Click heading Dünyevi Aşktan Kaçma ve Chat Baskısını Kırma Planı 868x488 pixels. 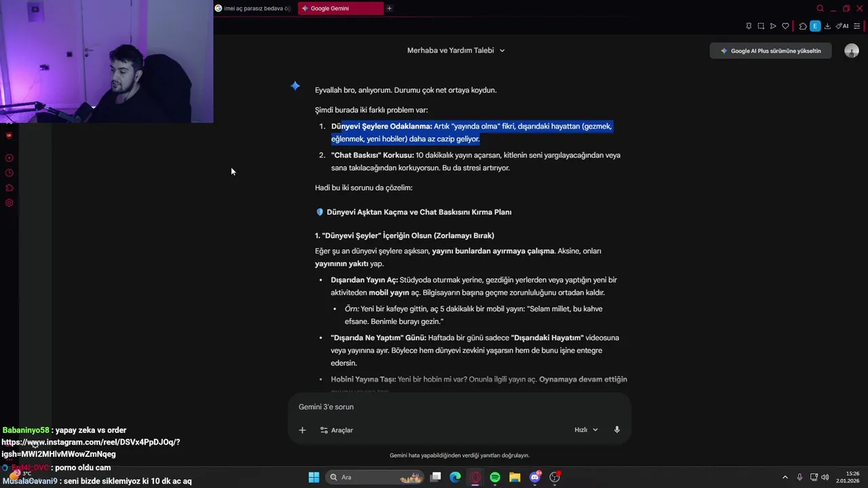click(x=419, y=212)
